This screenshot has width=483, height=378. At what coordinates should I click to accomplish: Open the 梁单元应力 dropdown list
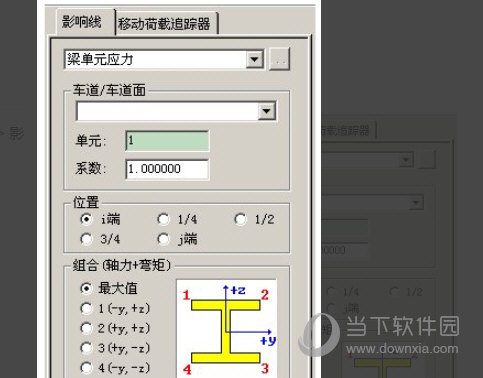pos(255,60)
